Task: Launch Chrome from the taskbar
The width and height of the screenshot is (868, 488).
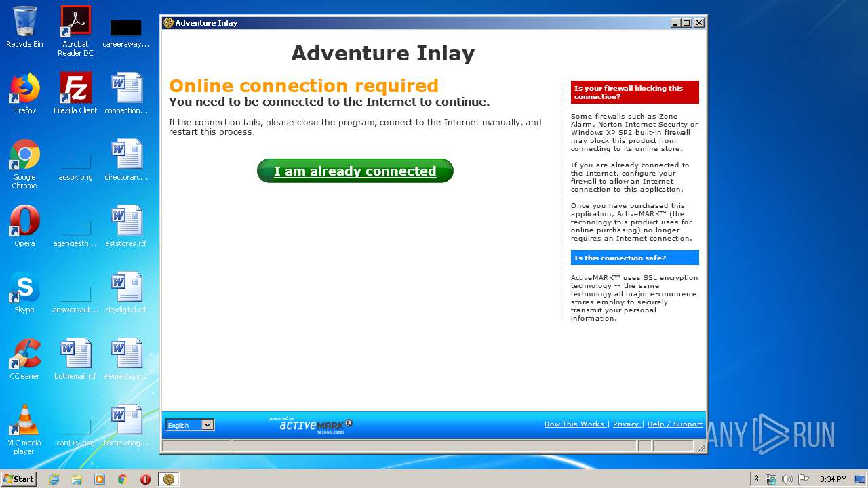Action: pos(122,479)
